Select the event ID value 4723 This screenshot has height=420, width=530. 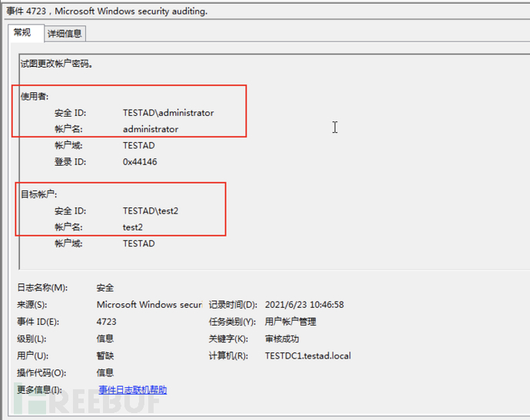[107, 322]
